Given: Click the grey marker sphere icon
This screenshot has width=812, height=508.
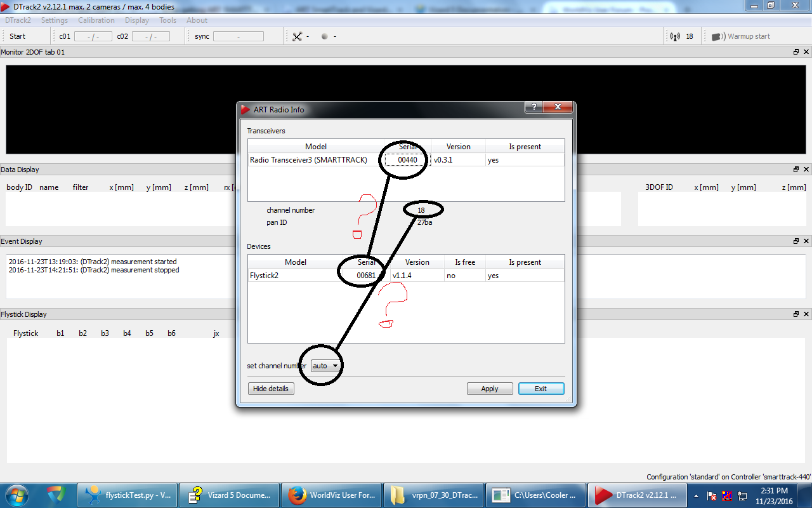Looking at the screenshot, I should coord(325,37).
